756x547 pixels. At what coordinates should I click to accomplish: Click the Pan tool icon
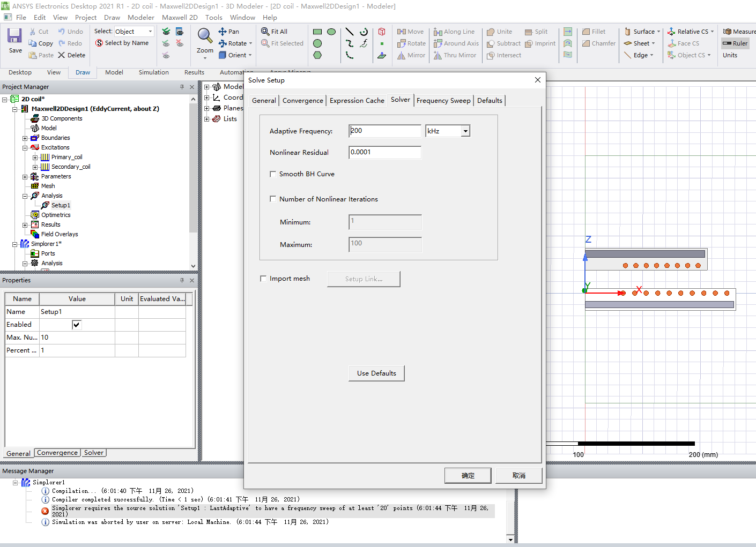tap(223, 32)
